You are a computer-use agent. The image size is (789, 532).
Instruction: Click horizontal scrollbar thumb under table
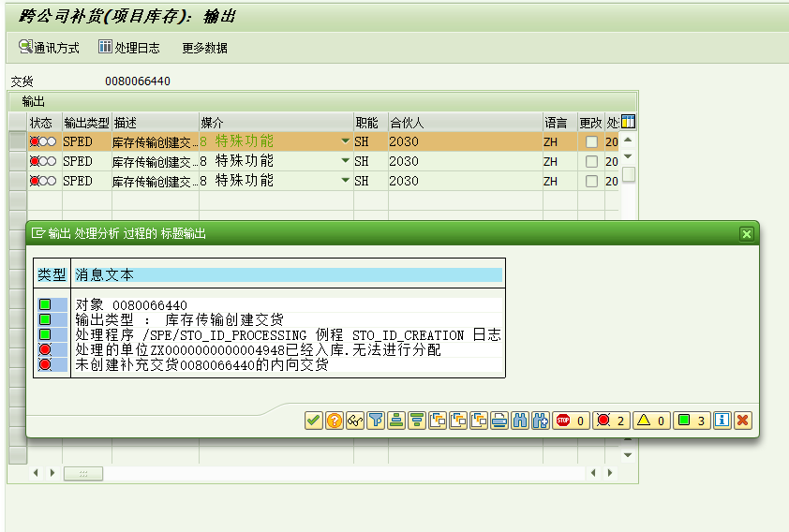pos(83,473)
